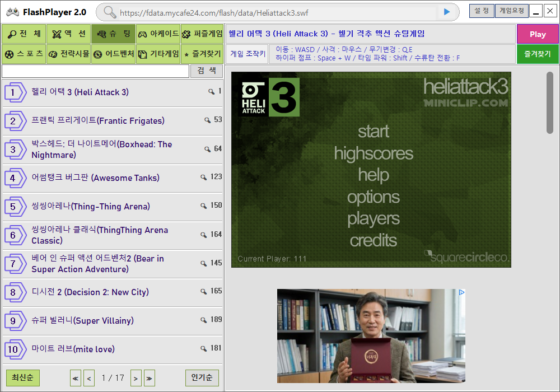Click the 게임요청 game request button
Screen dimensions: 560x392
coord(511,11)
